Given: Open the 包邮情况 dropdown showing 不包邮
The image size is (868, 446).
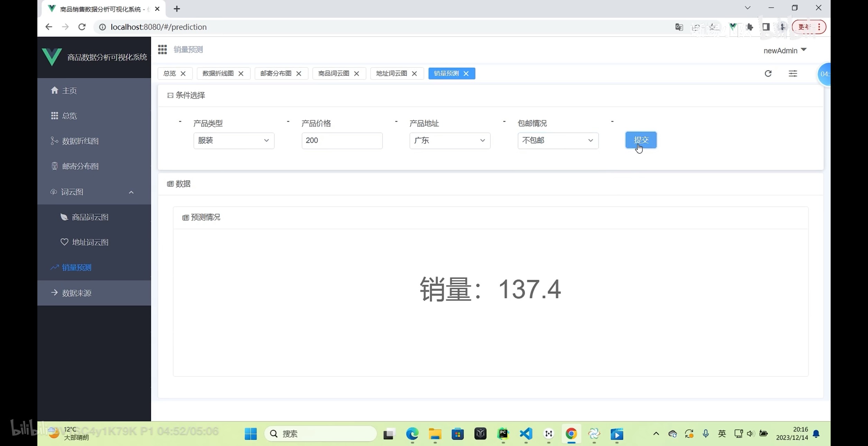Looking at the screenshot, I should point(558,140).
